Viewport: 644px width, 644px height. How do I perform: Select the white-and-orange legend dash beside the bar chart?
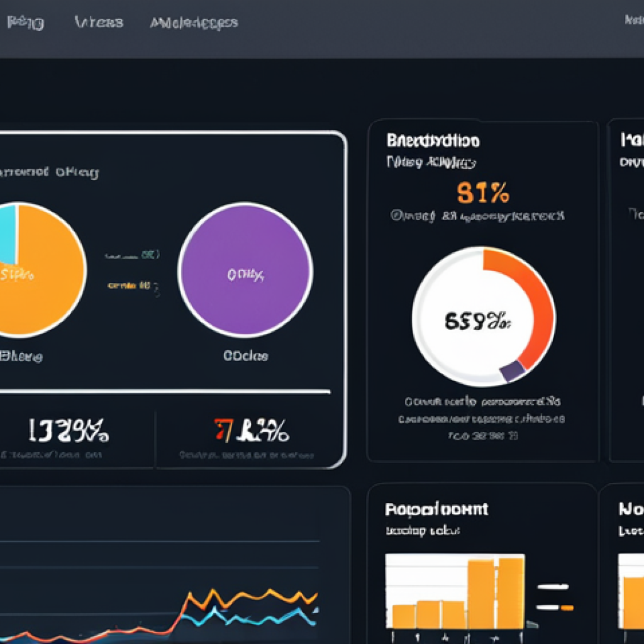pos(555,608)
